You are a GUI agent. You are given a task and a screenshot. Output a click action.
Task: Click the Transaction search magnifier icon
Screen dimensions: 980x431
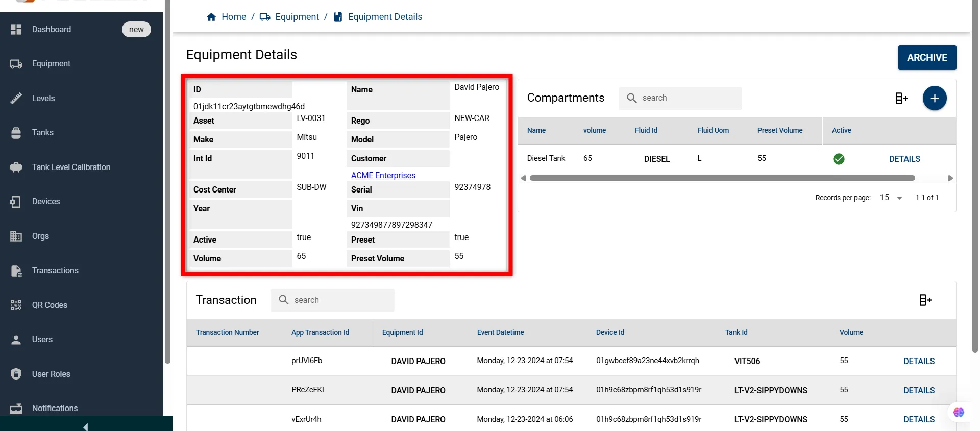tap(284, 300)
